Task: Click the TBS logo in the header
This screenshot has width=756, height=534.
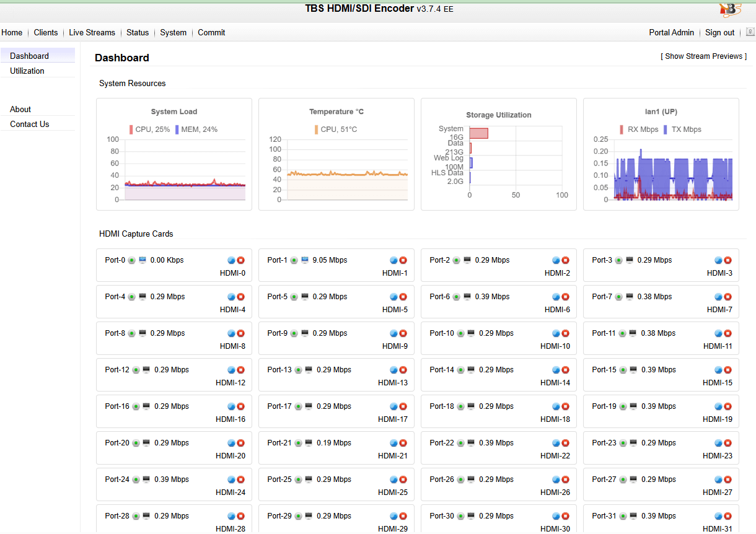Action: click(x=730, y=10)
